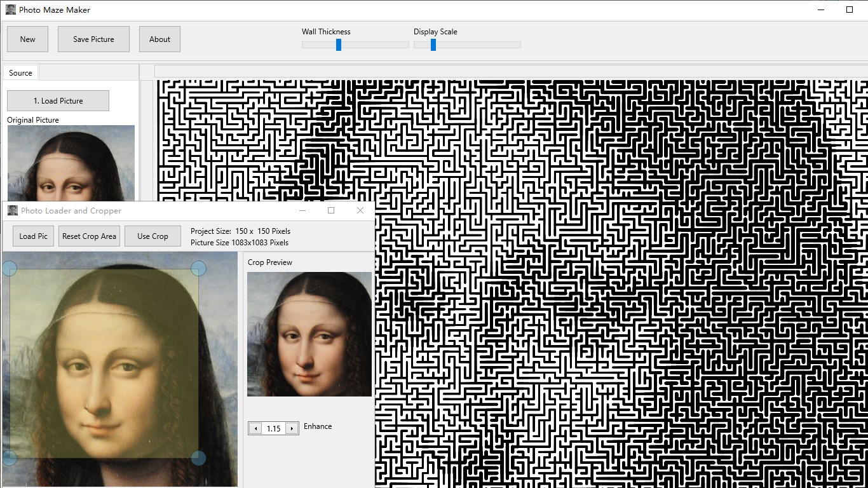Click the Crop Preview thumbnail of Mona Lisa
This screenshot has height=488, width=868.
(309, 333)
